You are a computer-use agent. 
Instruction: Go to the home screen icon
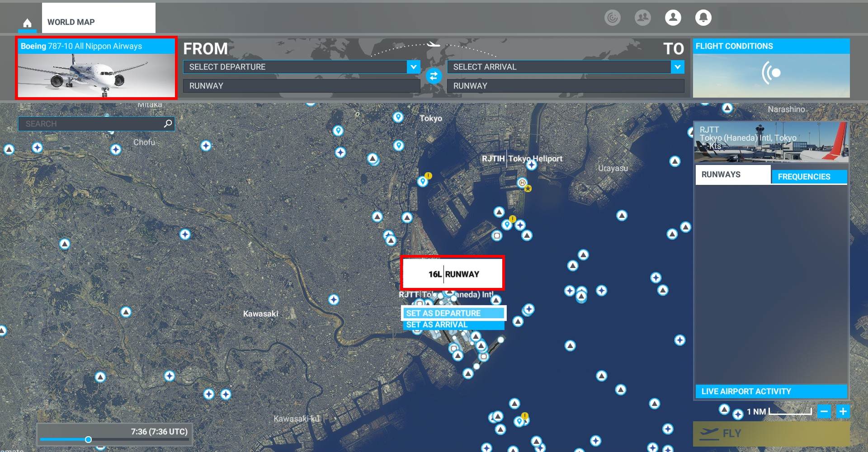[x=27, y=23]
